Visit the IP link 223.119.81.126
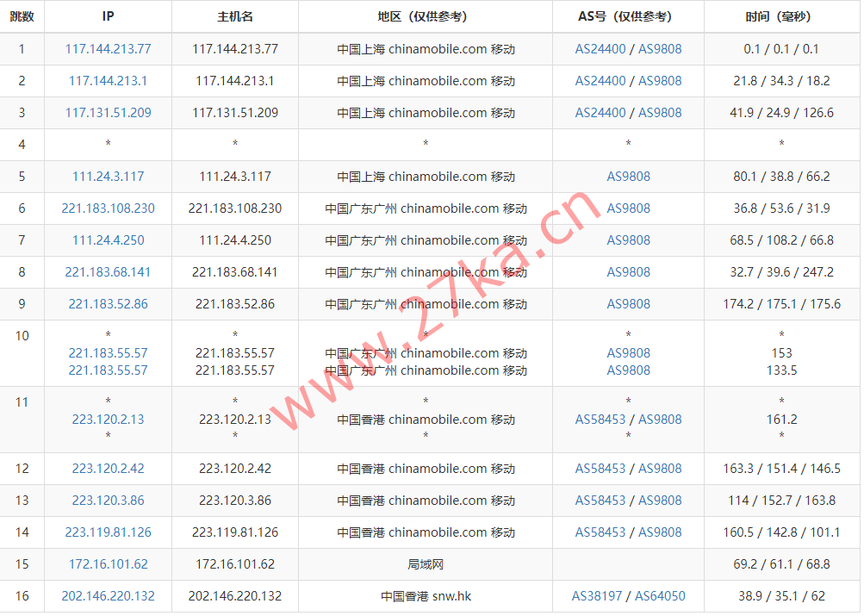Viewport: 864px width, 616px height. tap(108, 532)
